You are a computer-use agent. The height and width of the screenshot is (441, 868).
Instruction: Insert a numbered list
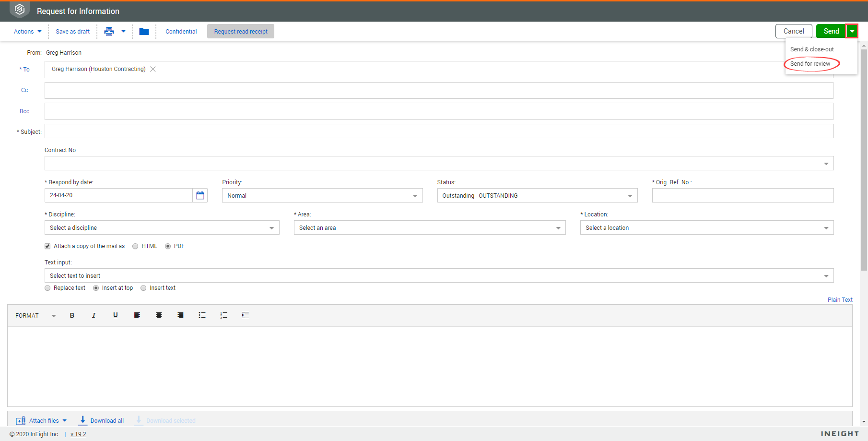[223, 315]
